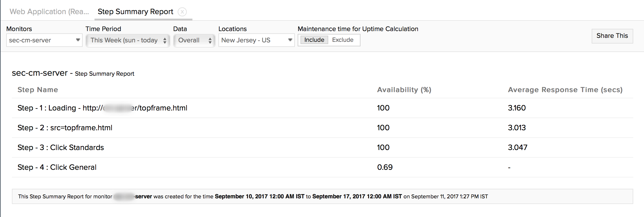Viewport: 644px width, 217px height.
Task: Select the Step Summary Report tab
Action: [x=135, y=12]
